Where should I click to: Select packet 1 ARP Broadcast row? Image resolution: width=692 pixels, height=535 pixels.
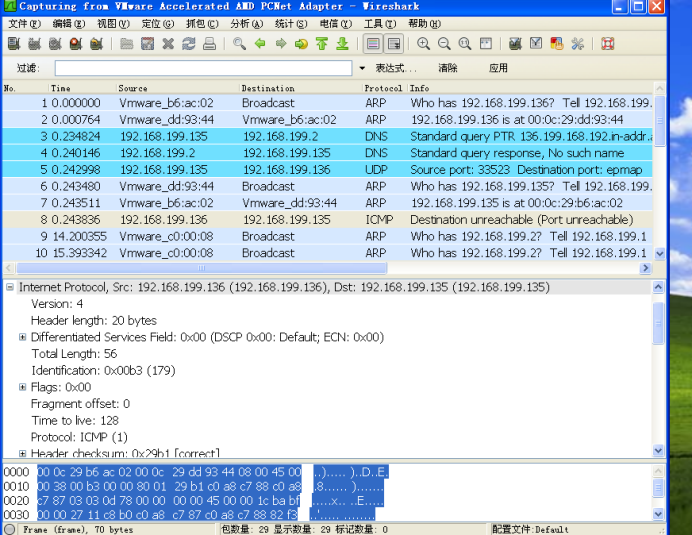(x=327, y=103)
